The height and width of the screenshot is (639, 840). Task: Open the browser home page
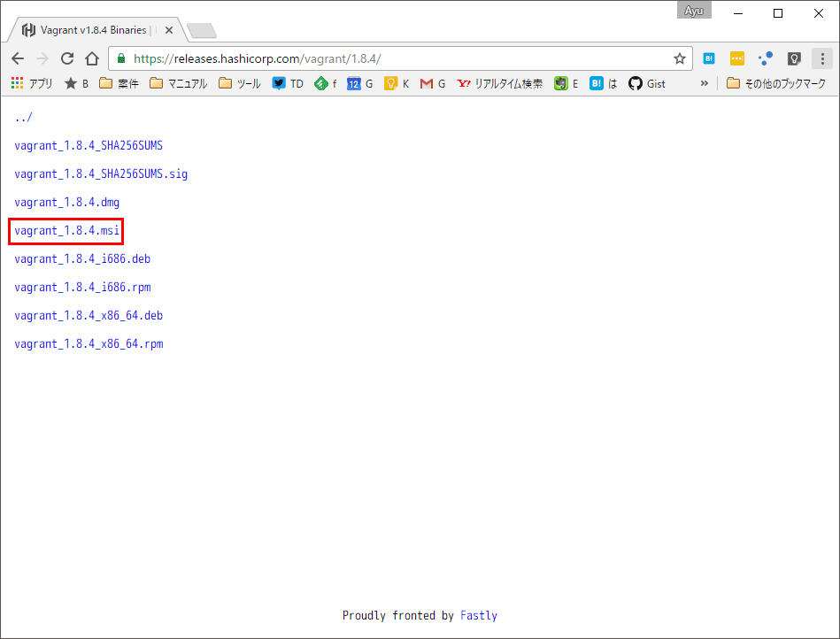[92, 58]
